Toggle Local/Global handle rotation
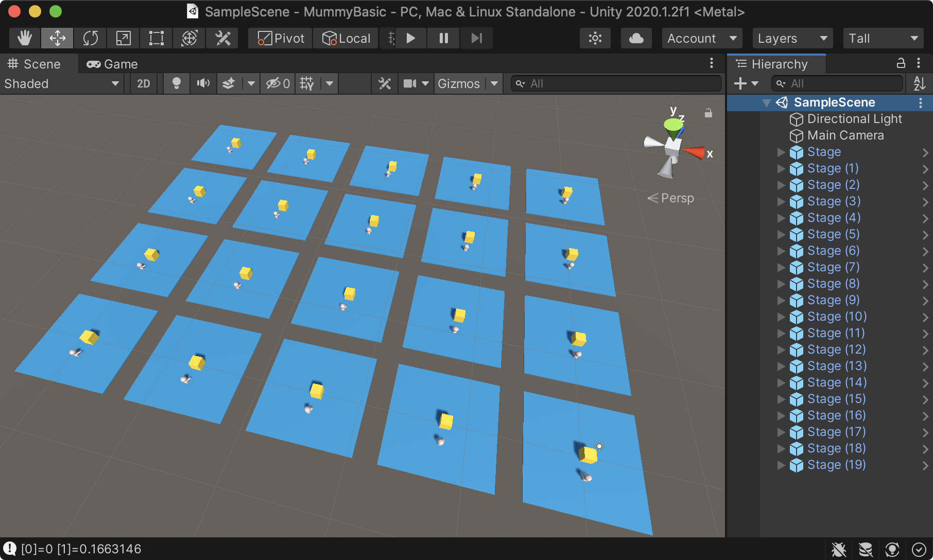The height and width of the screenshot is (560, 933). [x=345, y=38]
